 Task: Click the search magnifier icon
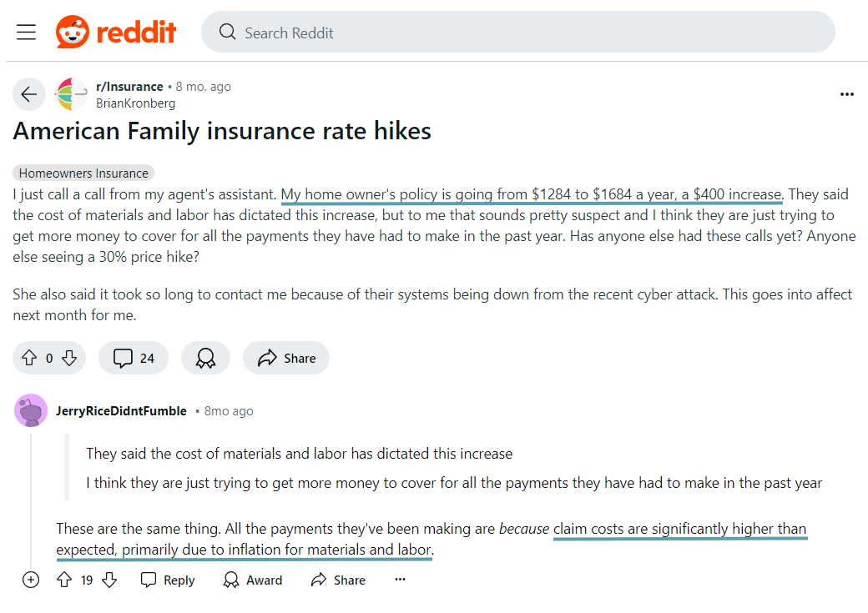tap(227, 32)
